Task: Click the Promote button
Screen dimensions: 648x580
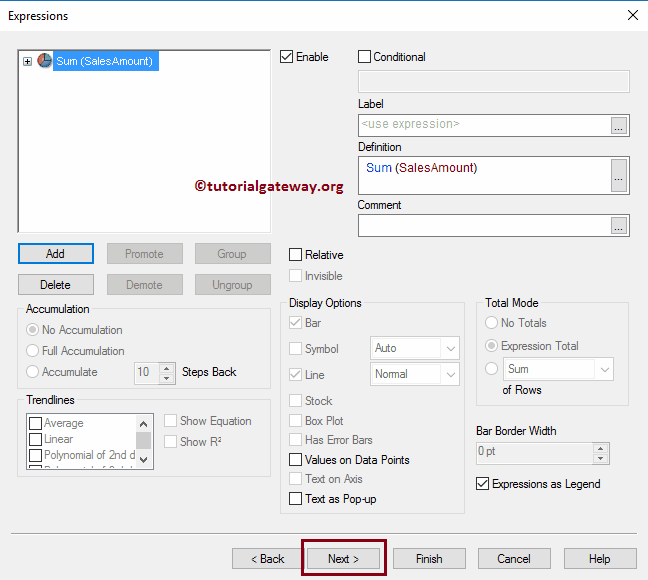Action: point(145,254)
